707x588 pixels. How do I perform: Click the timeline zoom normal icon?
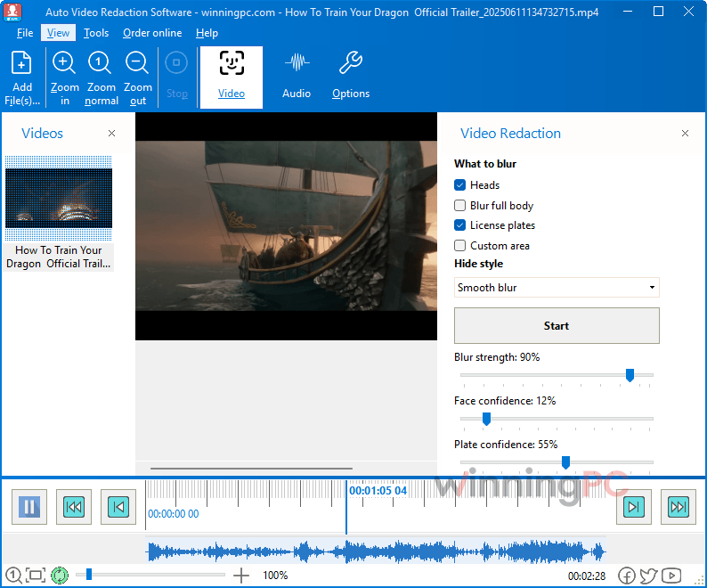tap(13, 575)
